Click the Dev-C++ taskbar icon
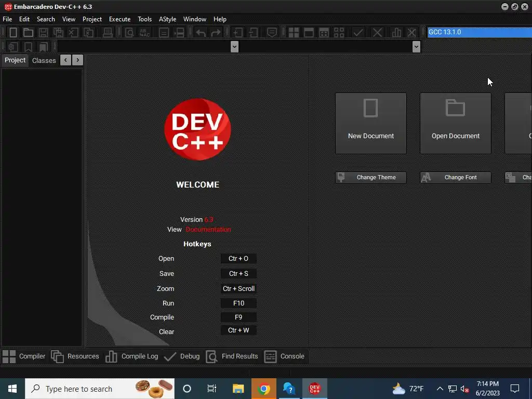This screenshot has width=532, height=399. (x=314, y=389)
